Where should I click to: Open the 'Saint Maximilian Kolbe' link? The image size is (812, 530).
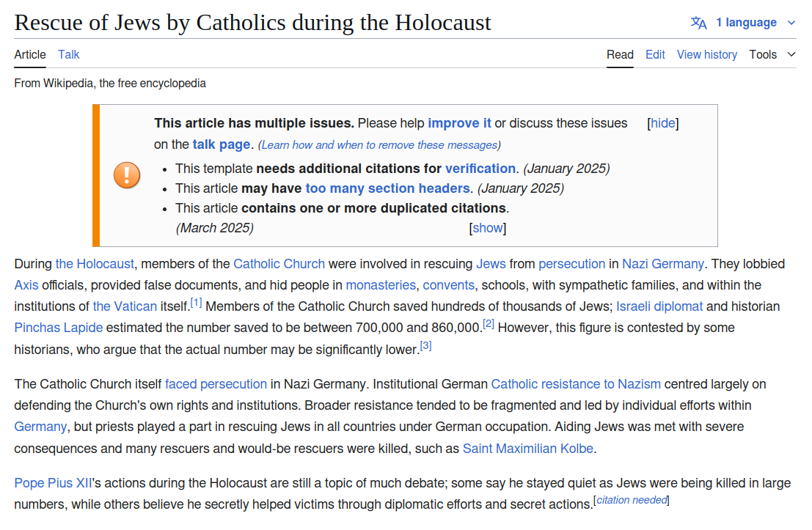tap(527, 448)
